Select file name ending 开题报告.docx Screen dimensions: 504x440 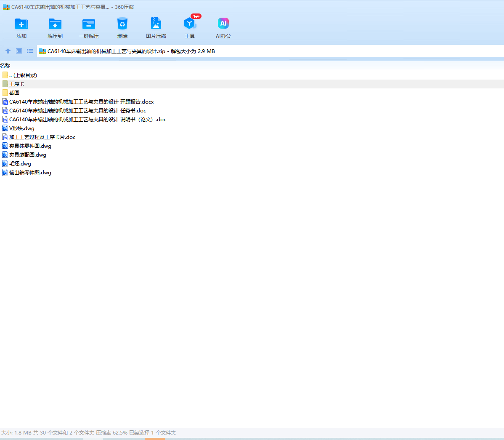81,101
